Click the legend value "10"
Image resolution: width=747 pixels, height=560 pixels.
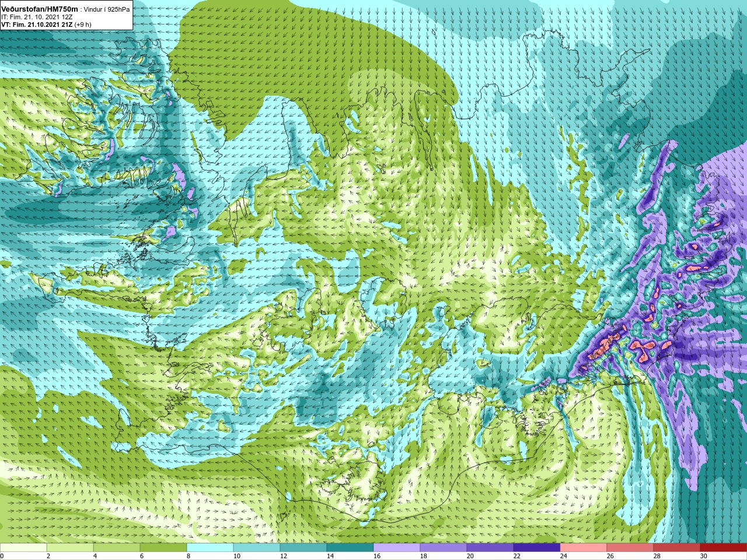236,556
